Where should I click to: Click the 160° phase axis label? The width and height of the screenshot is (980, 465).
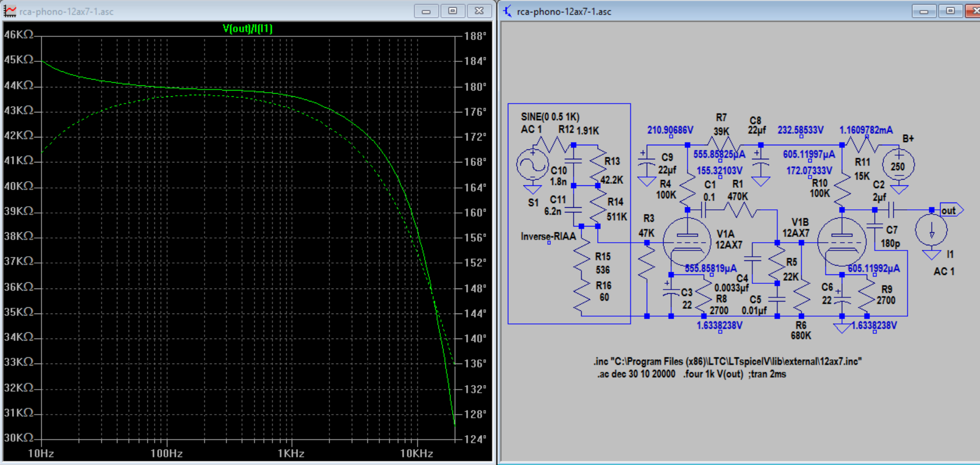[x=475, y=212]
